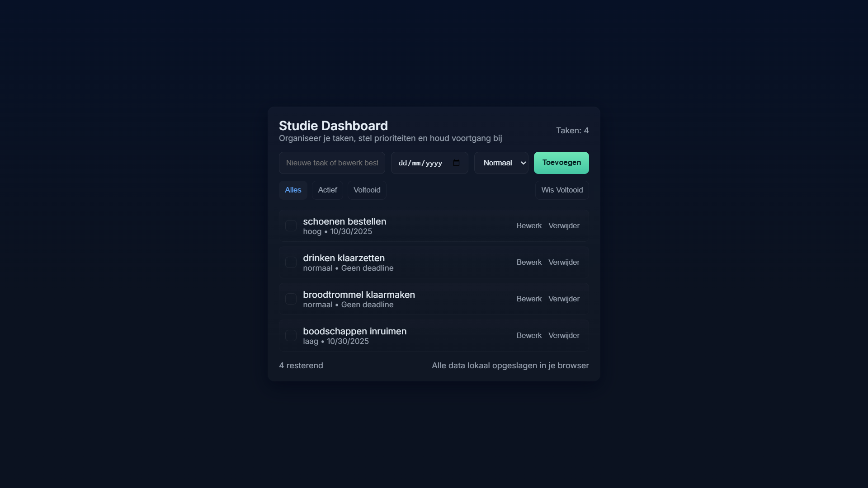Open the Normaal priority dropdown
Image resolution: width=868 pixels, height=488 pixels.
tap(501, 163)
